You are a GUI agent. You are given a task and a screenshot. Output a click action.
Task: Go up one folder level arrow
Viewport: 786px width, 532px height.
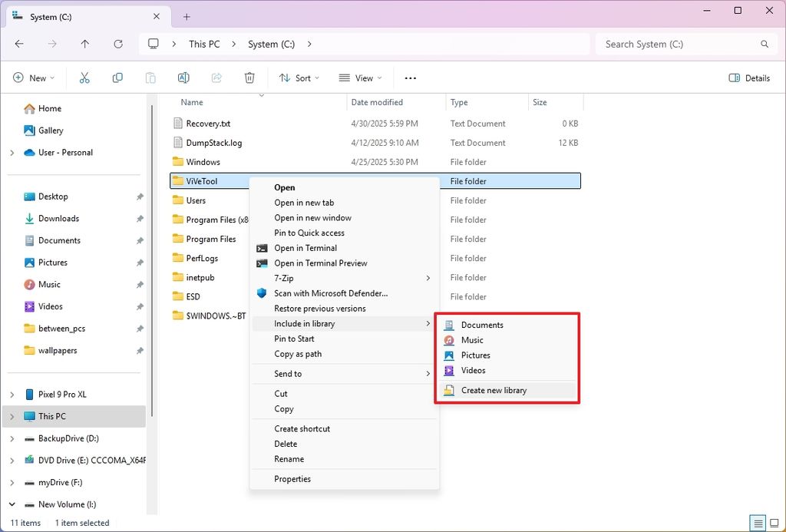(85, 44)
